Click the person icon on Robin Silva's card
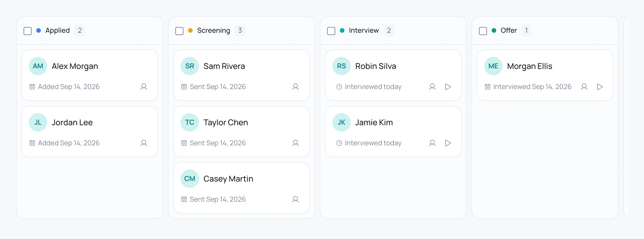The height and width of the screenshot is (239, 644). [432, 87]
